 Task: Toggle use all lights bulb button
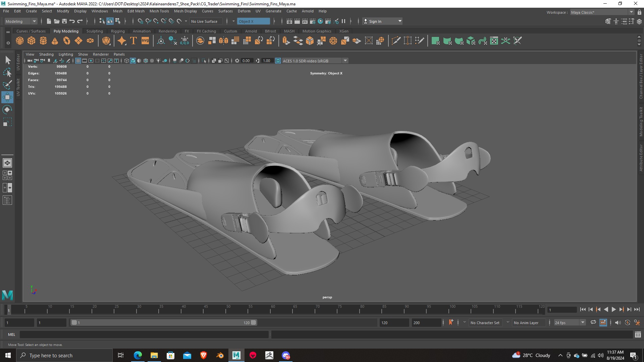pos(158,61)
